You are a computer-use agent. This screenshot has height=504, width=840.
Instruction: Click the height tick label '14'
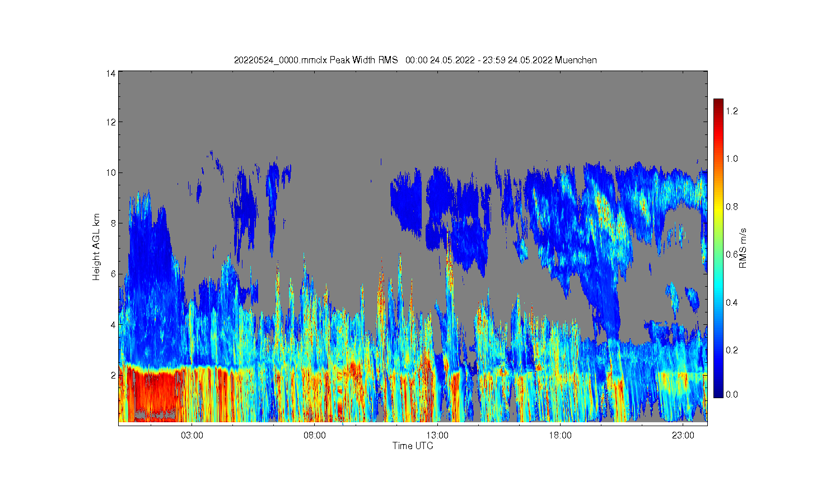[x=111, y=73]
